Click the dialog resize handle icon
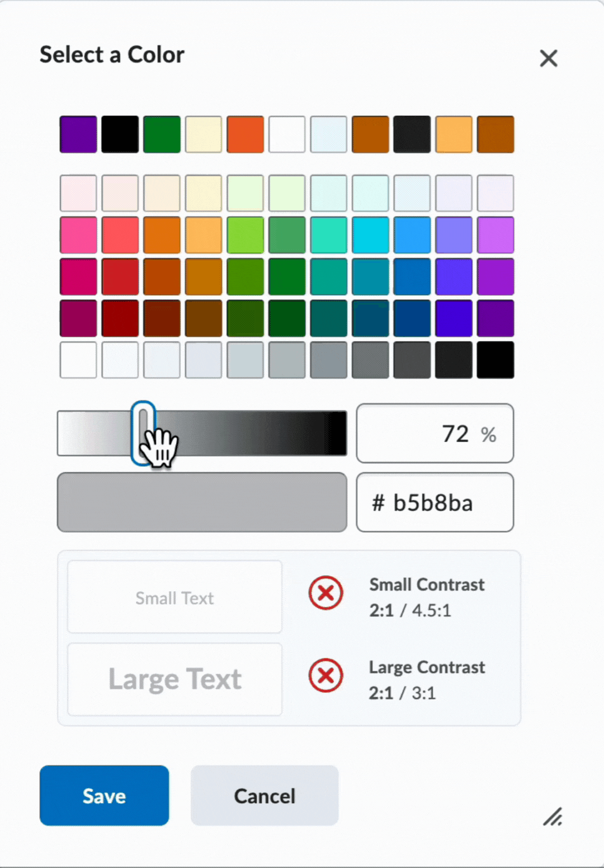The image size is (604, 868). pos(553,817)
